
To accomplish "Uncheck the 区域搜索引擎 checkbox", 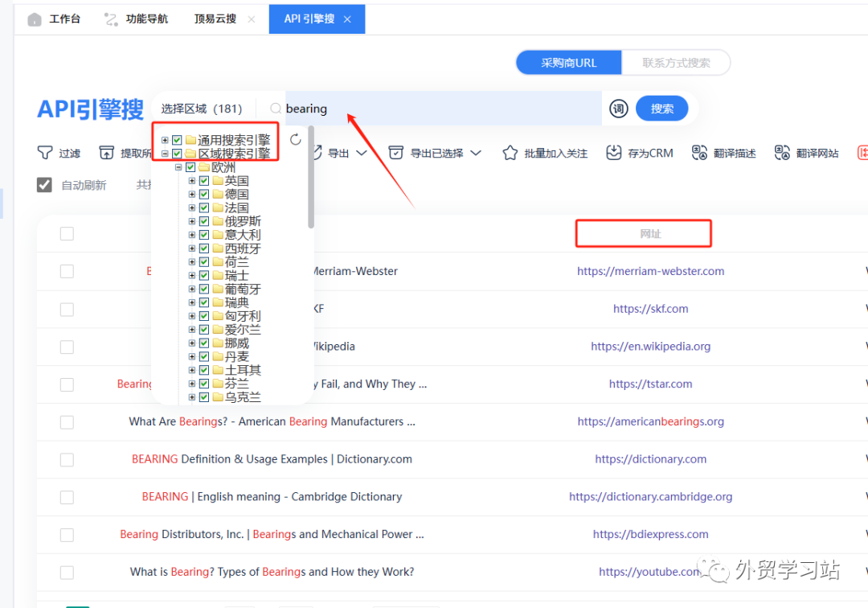I will point(177,154).
